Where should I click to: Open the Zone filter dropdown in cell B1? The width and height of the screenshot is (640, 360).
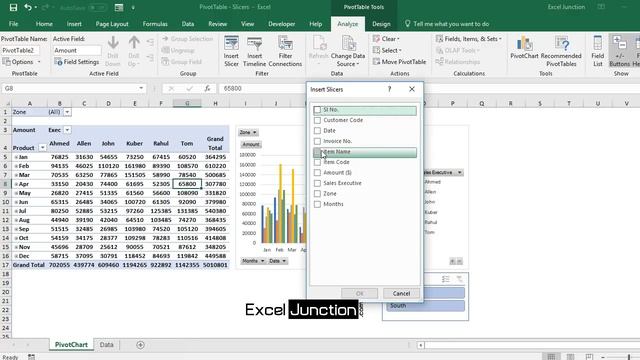[x=67, y=112]
